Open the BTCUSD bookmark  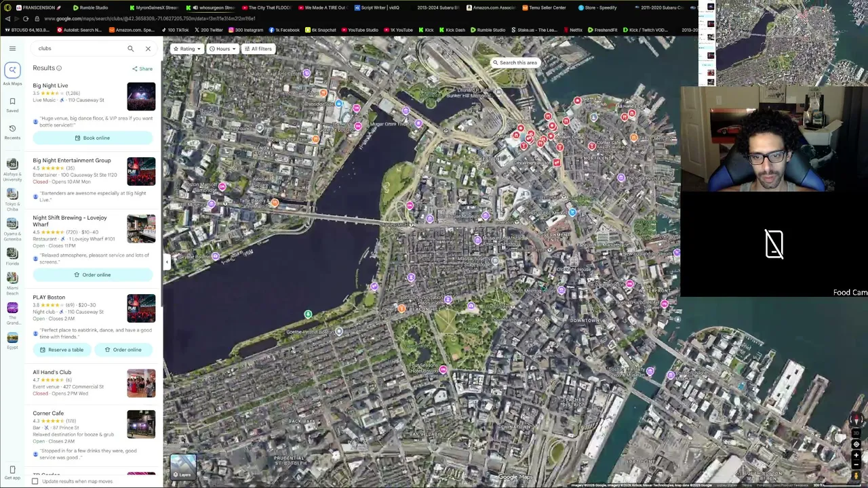[28, 30]
